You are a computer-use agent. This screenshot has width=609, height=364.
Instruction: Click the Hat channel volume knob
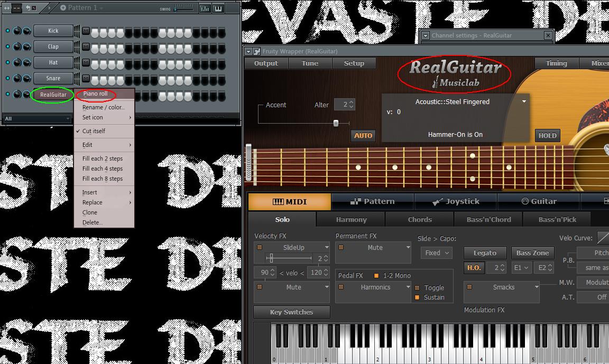pyautogui.click(x=26, y=62)
